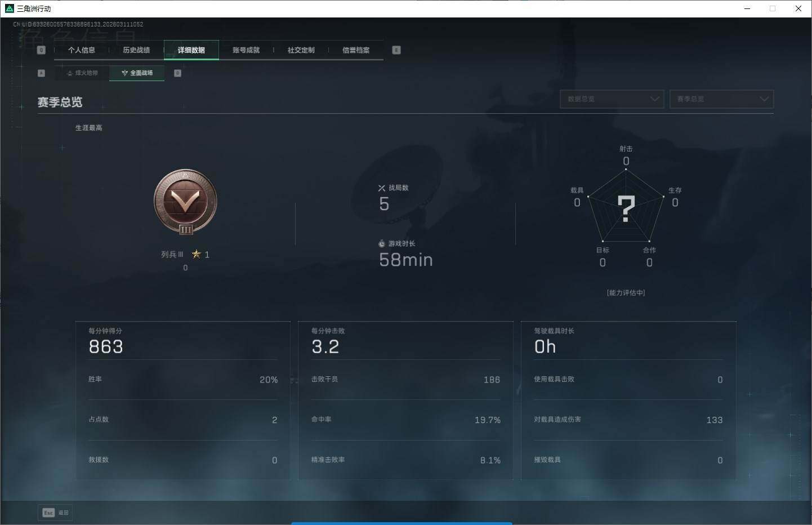The height and width of the screenshot is (525, 812).
Task: Click the E next-tab key hint
Action: tap(396, 50)
